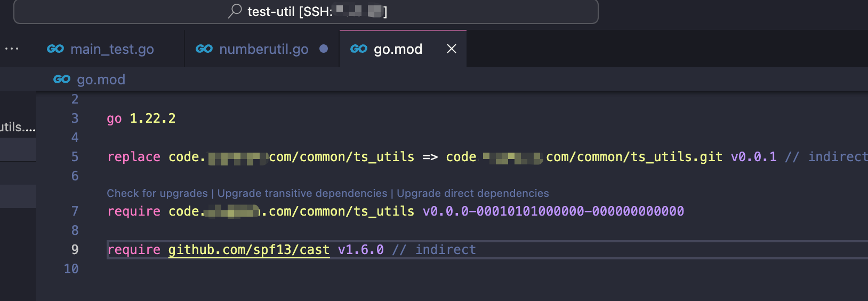Click line number 5 in gutter
868x301 pixels.
click(75, 157)
